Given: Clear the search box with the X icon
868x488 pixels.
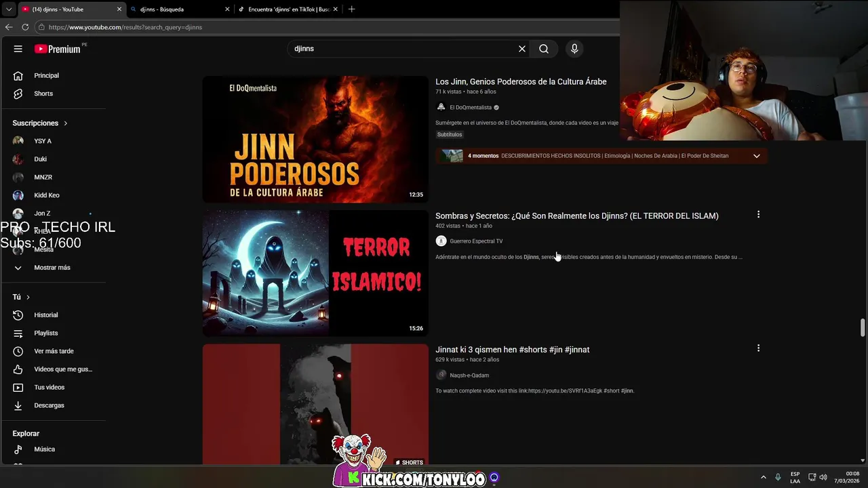Looking at the screenshot, I should (x=522, y=49).
